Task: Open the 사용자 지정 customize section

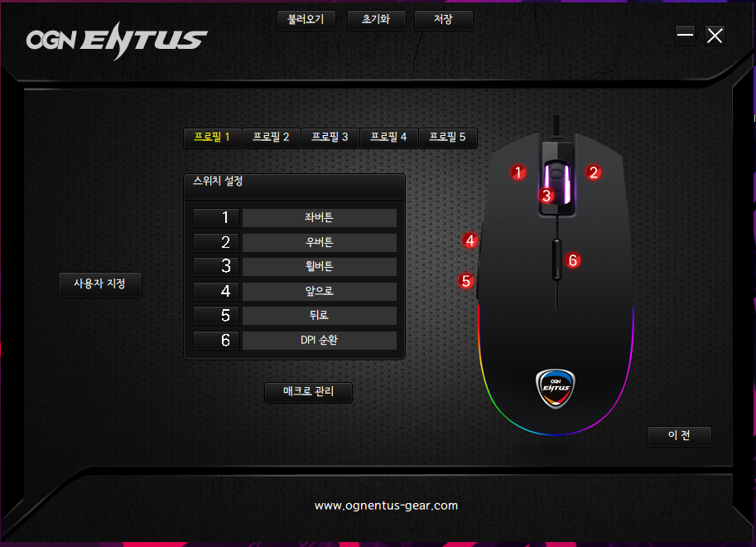Action: 100,284
